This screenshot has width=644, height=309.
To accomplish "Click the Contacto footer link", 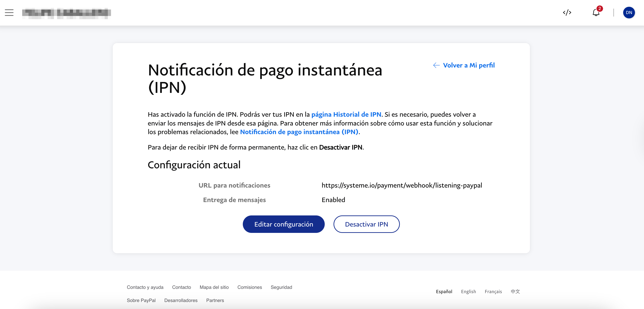I will [181, 287].
